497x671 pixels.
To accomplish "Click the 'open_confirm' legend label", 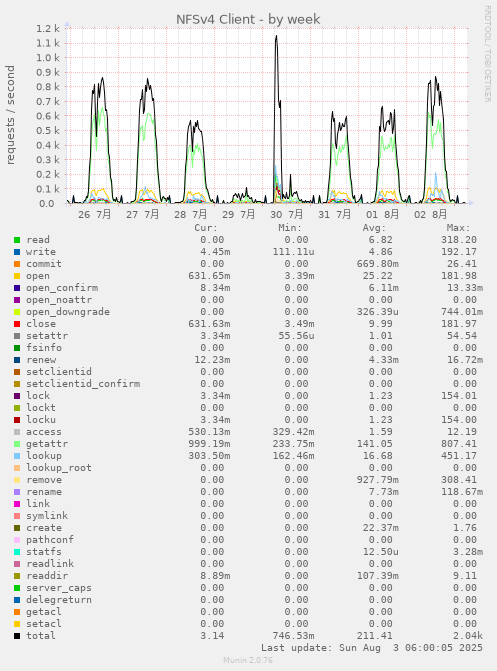I will click(62, 288).
